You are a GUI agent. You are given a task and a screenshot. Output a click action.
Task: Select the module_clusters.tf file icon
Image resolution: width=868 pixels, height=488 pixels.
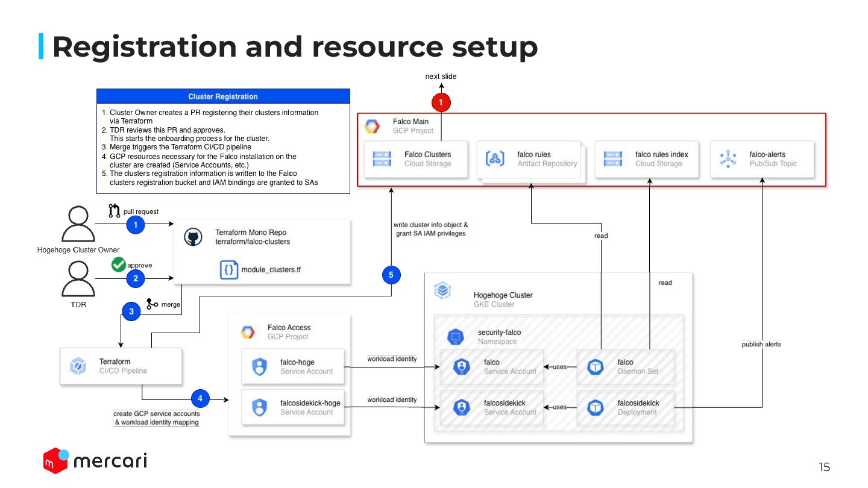coord(228,270)
